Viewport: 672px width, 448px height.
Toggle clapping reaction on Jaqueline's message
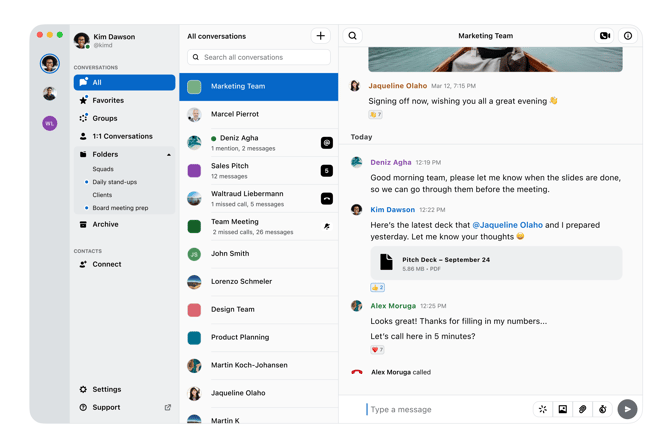(x=375, y=114)
